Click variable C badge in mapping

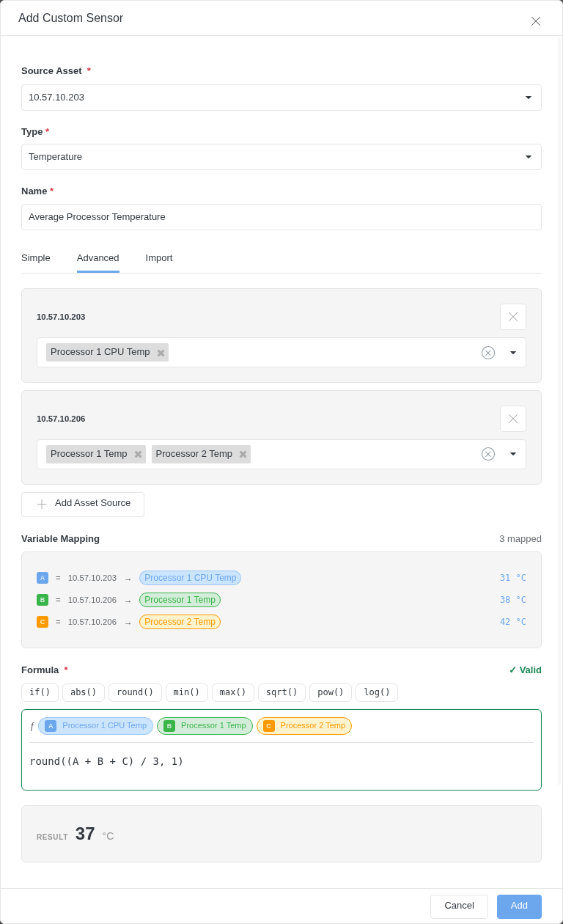(x=43, y=622)
